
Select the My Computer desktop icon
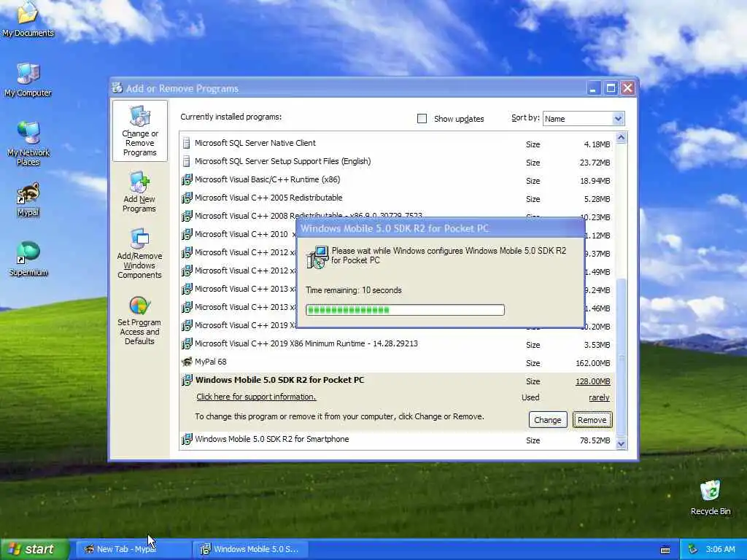(x=28, y=80)
